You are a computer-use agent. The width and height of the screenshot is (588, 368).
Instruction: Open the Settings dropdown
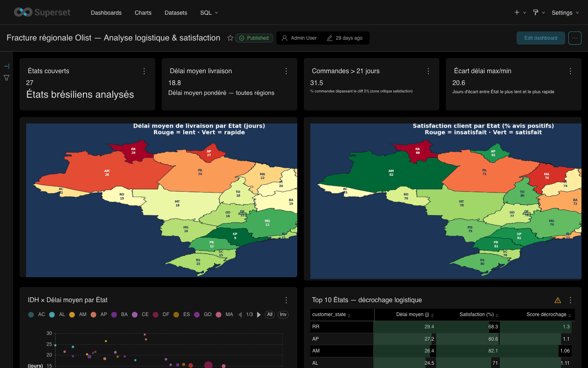[x=565, y=13]
